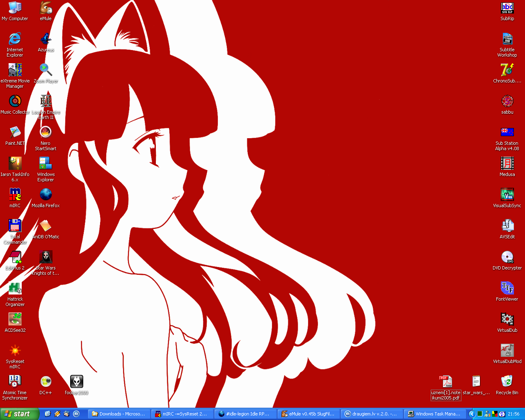Launch Atomic Time Synchronizer icon
The height and width of the screenshot is (420, 525).
point(15,388)
